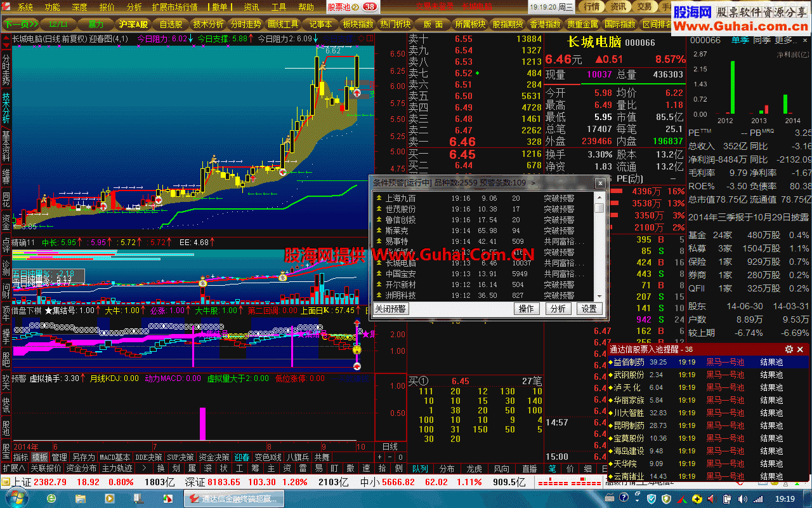Open the 系统 menu
The width and height of the screenshot is (812, 508).
[x=25, y=8]
